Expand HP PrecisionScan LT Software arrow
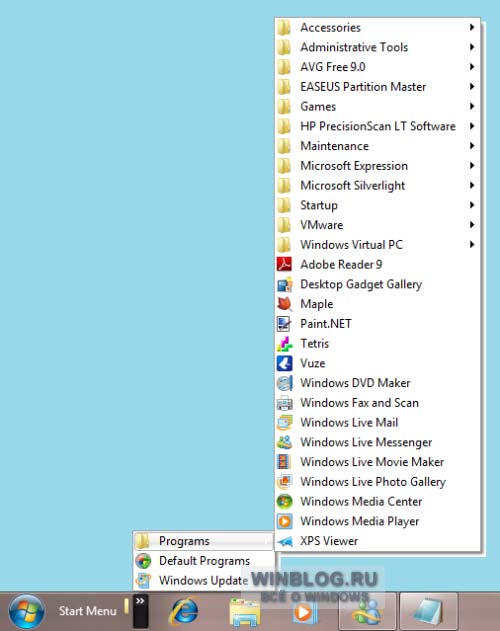Viewport: 500px width, 631px height. click(x=472, y=126)
